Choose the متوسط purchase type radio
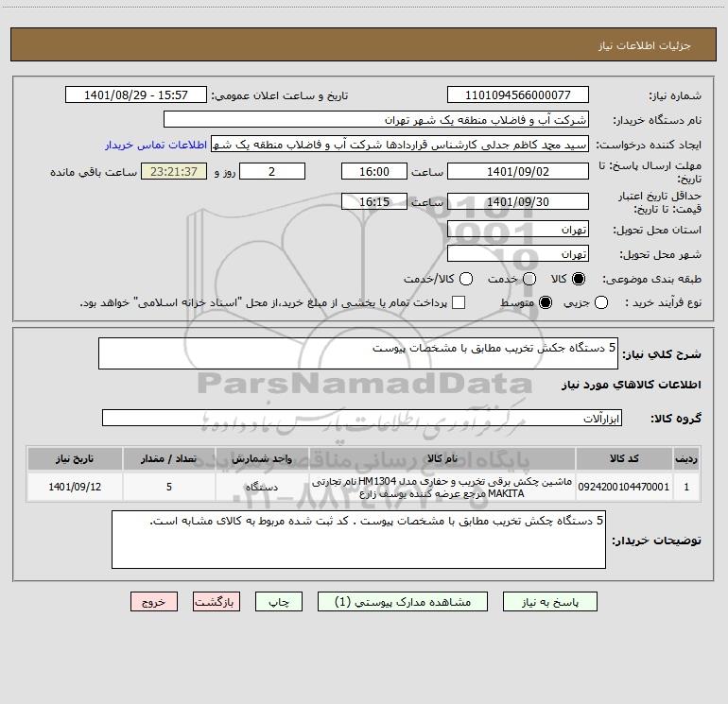This screenshot has width=728, height=704. point(546,302)
